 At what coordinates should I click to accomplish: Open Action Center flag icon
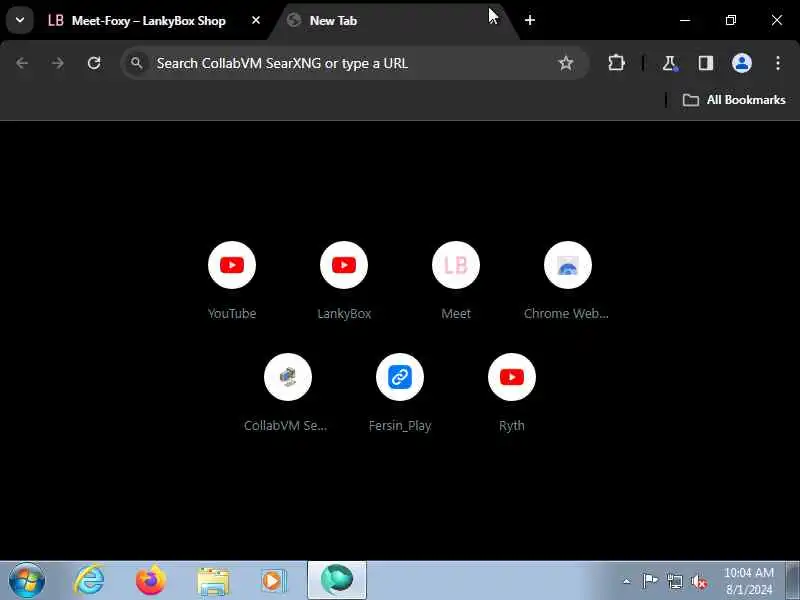[x=649, y=581]
